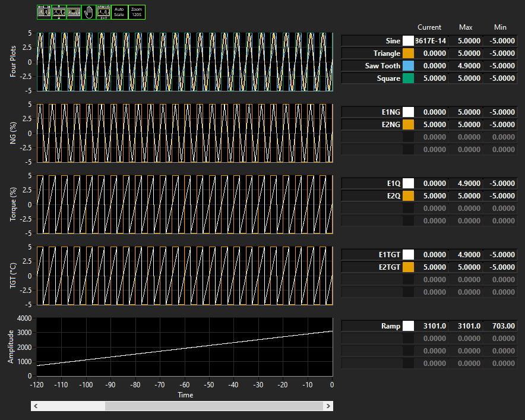Click the Zoom 120S button
525x420 pixels.
[x=137, y=12]
